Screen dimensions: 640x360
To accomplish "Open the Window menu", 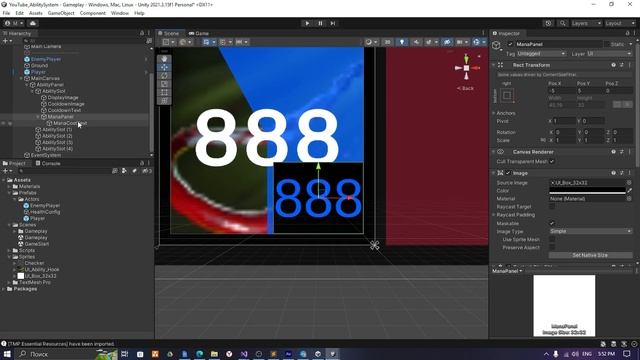I will (120, 13).
